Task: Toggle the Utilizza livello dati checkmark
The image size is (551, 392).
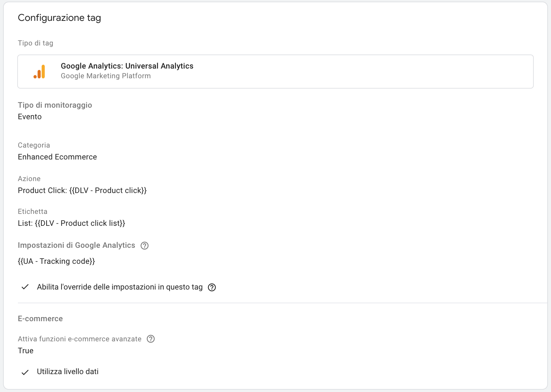Action: 25,372
